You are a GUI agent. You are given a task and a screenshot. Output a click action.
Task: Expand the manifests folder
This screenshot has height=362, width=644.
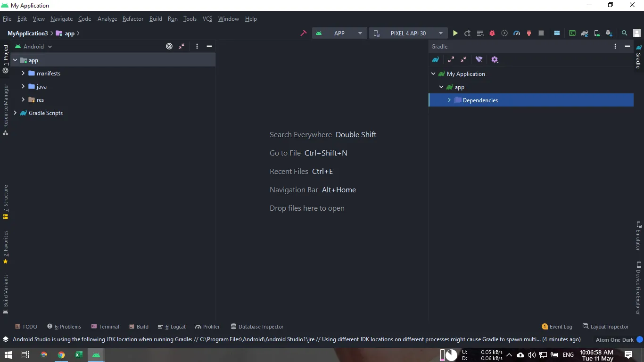pyautogui.click(x=23, y=74)
